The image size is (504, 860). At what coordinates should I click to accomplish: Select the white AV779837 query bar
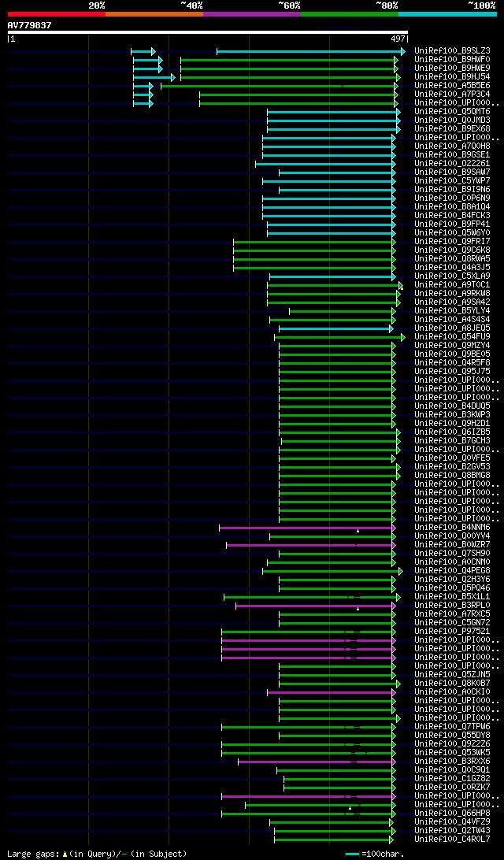(207, 32)
